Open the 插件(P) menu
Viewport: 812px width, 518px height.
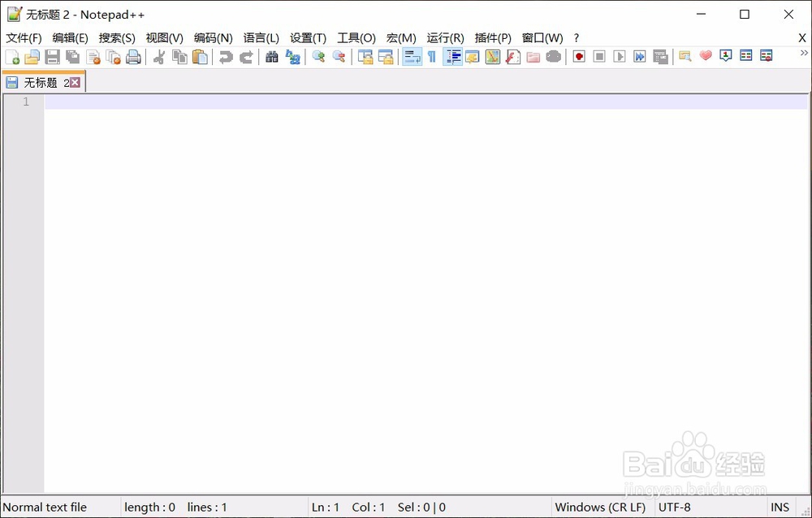[x=493, y=38]
